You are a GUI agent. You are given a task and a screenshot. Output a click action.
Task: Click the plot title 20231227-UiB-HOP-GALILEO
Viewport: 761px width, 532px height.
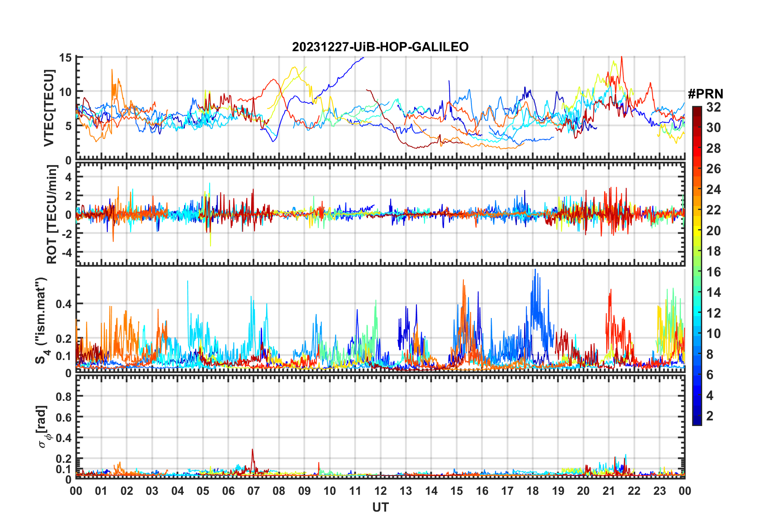(380, 47)
